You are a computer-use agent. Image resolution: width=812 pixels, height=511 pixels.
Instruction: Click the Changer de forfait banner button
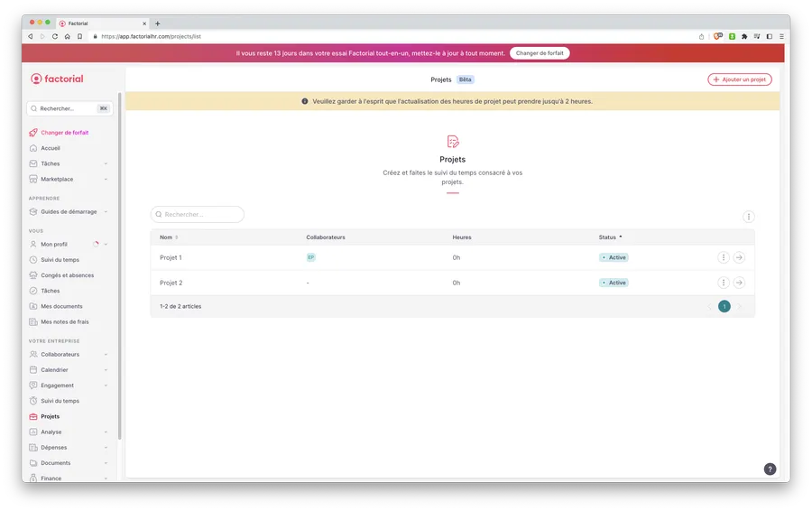(540, 53)
